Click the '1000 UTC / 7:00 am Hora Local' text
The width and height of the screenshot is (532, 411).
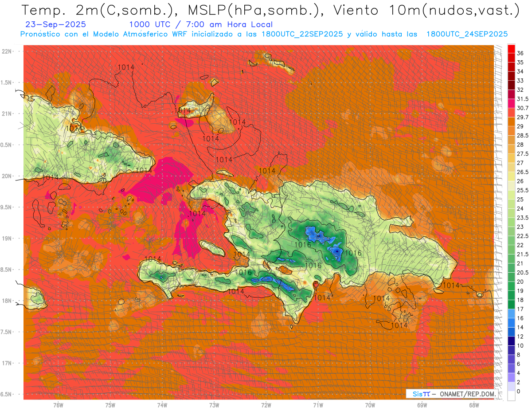pyautogui.click(x=201, y=25)
